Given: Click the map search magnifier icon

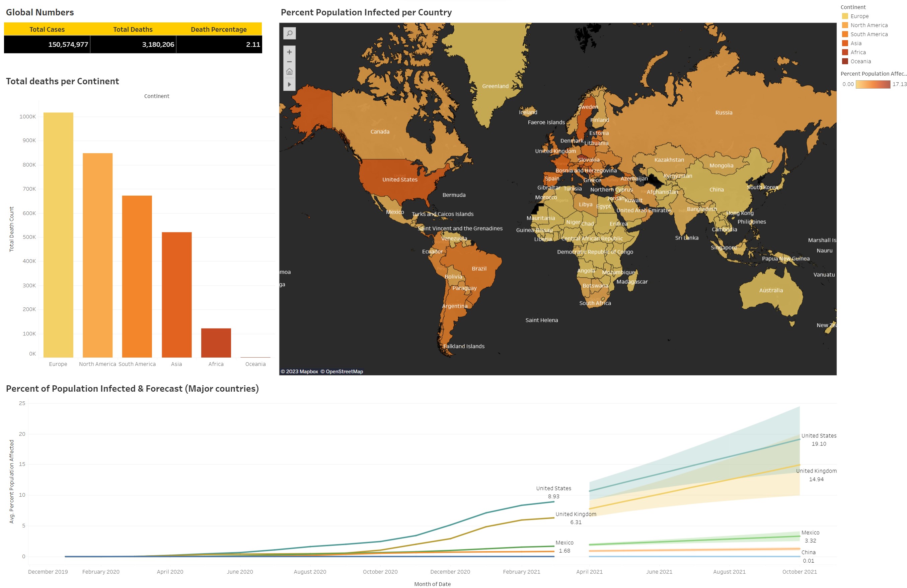Looking at the screenshot, I should coord(289,33).
